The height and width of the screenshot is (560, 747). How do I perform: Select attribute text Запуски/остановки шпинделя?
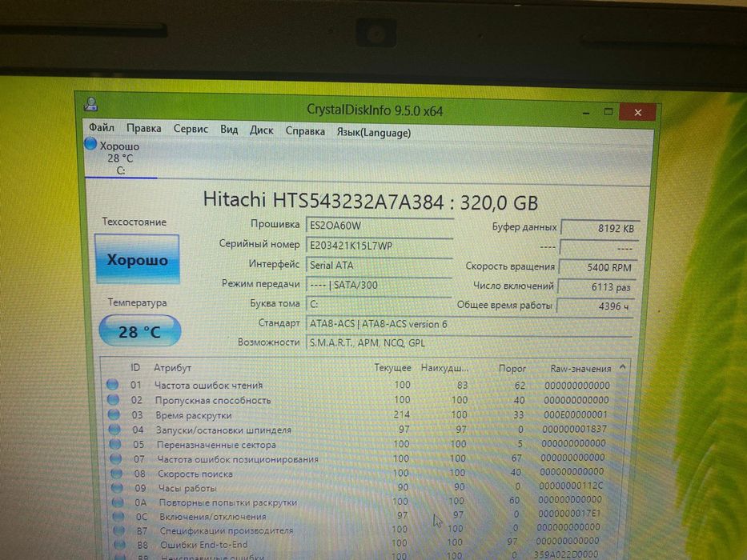(224, 430)
